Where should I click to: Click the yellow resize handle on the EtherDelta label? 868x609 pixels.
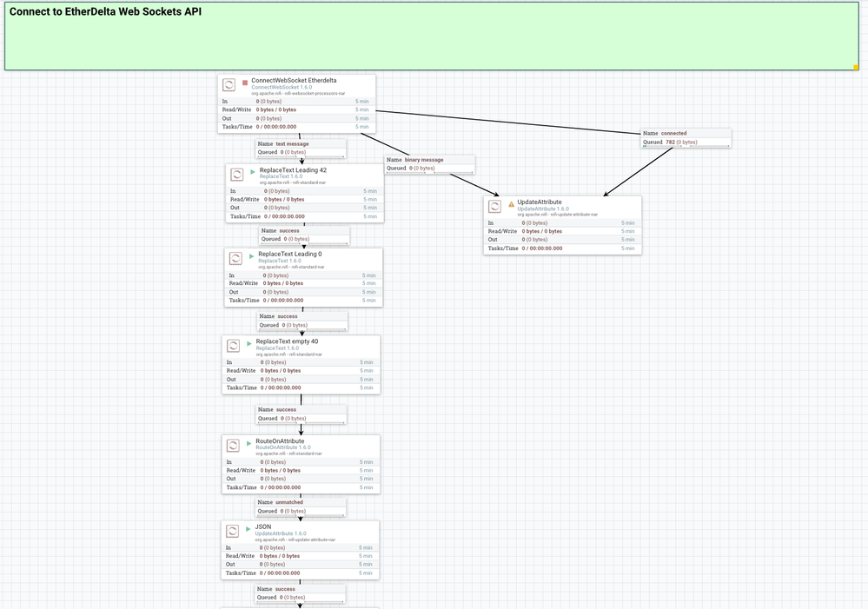coord(855,65)
